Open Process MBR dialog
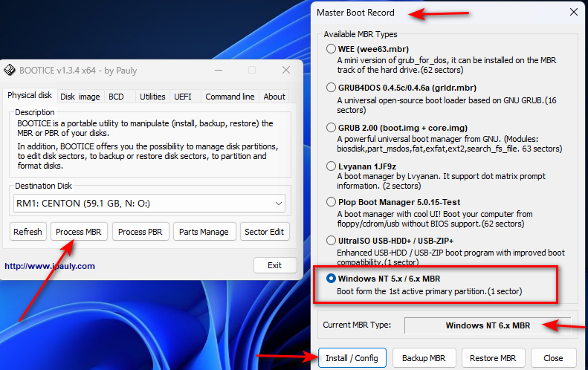The width and height of the screenshot is (588, 370). [78, 232]
